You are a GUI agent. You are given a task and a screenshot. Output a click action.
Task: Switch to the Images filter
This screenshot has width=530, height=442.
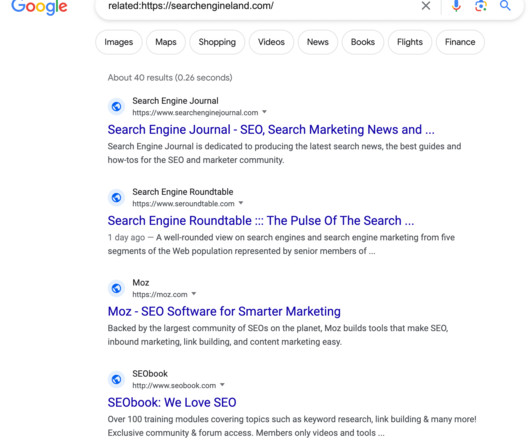tap(119, 42)
